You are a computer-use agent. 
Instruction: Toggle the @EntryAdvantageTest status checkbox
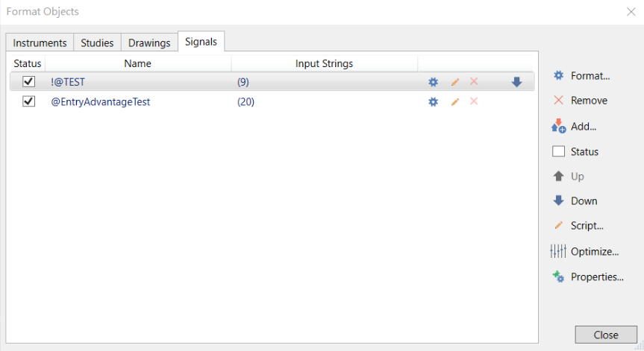click(28, 101)
